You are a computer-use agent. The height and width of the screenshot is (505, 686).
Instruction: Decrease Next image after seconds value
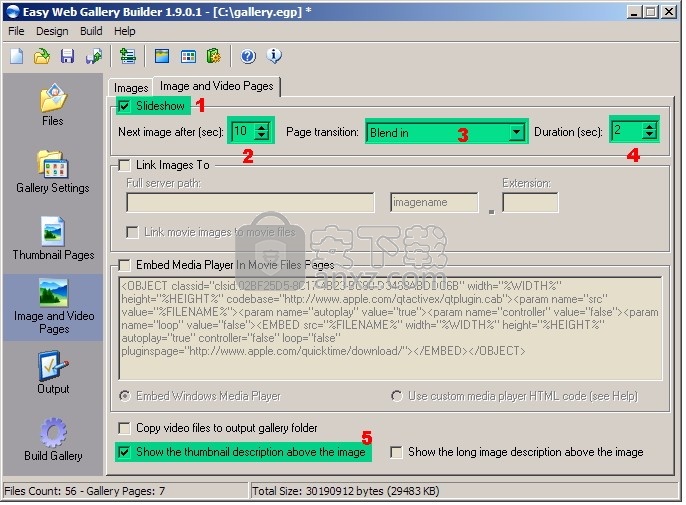[x=262, y=135]
